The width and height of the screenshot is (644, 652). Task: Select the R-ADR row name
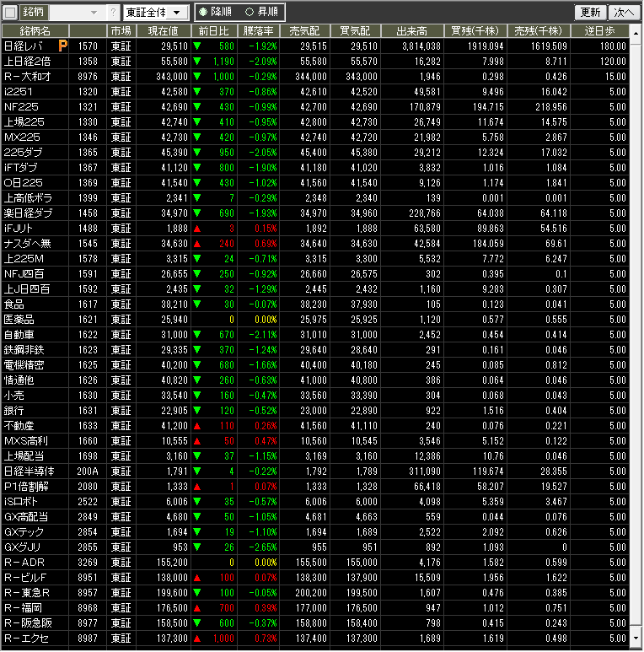(x=24, y=563)
